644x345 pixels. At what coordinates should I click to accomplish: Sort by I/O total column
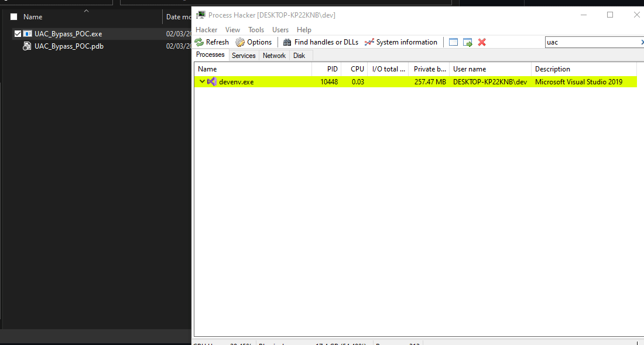[x=388, y=69]
